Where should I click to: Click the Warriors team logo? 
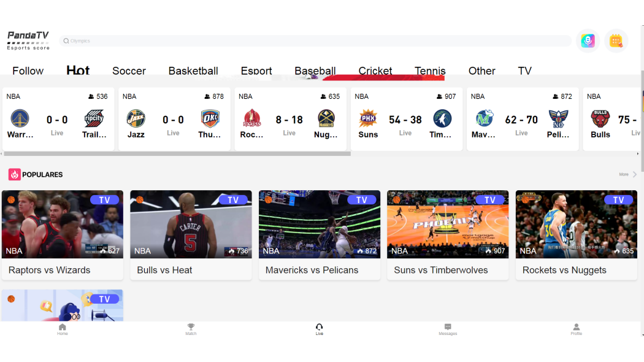[20, 119]
